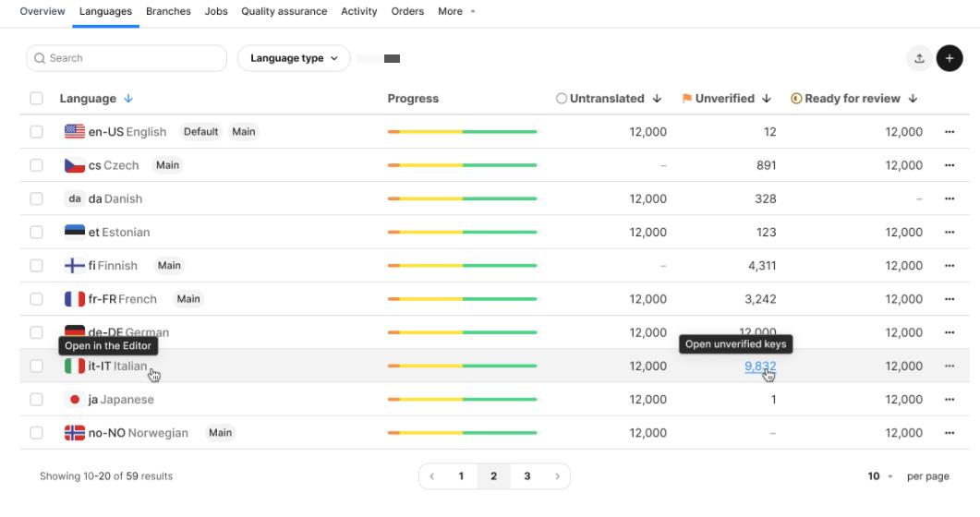Click into the Search input field

(x=127, y=58)
